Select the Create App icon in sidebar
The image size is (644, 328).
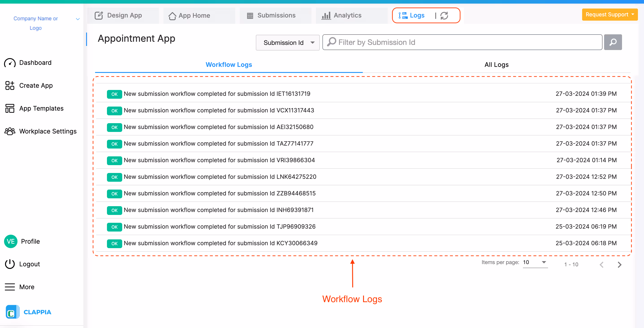pyautogui.click(x=9, y=85)
